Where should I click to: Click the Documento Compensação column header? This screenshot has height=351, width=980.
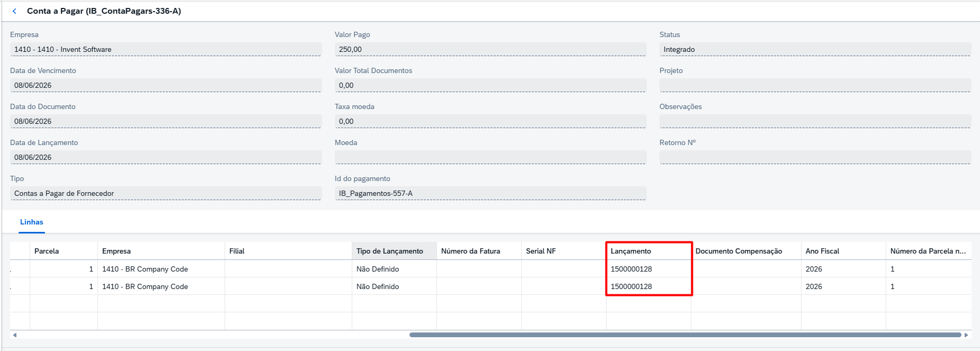click(746, 251)
